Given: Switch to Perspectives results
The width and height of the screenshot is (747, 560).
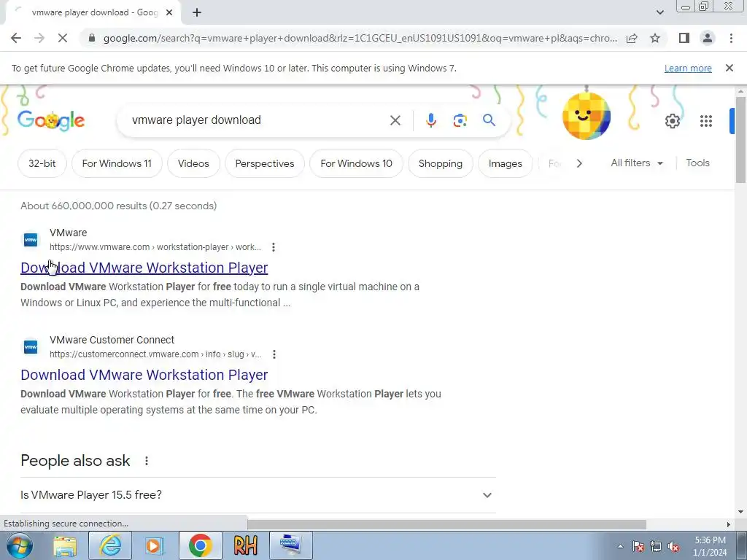Looking at the screenshot, I should pos(265,163).
